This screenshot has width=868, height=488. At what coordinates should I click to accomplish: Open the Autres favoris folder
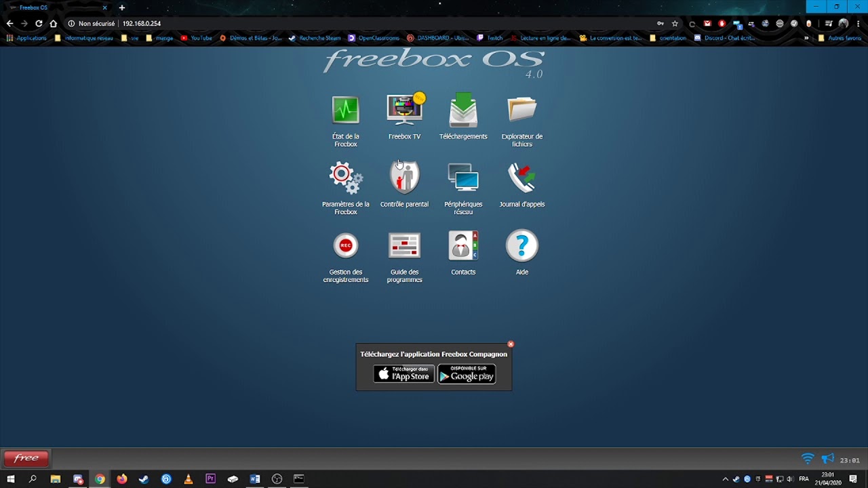click(840, 38)
